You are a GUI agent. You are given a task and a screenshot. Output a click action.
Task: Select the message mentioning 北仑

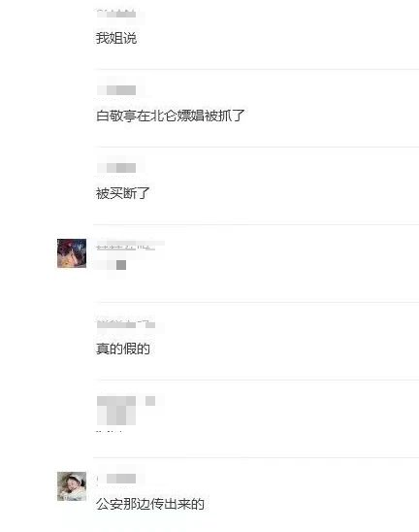(x=170, y=116)
